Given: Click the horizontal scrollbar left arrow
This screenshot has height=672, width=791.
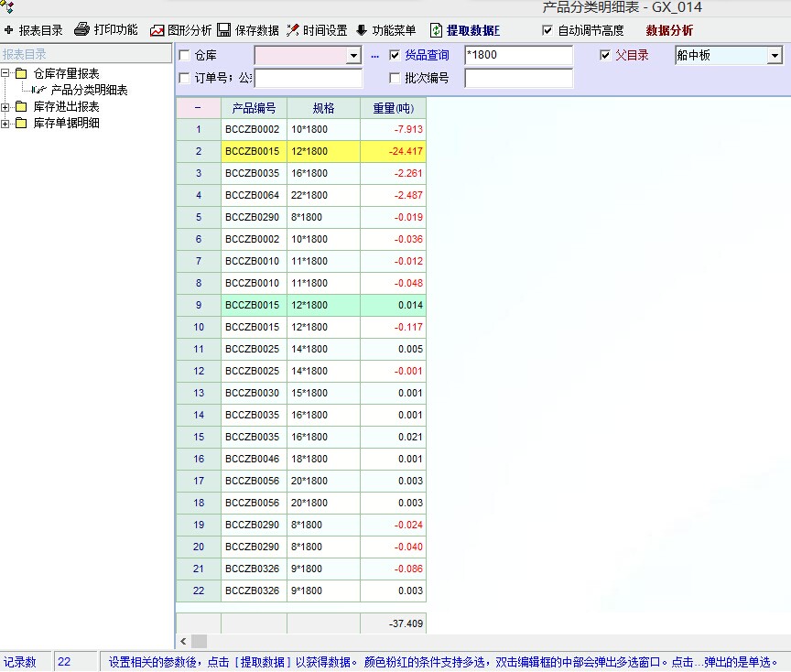Looking at the screenshot, I should [x=183, y=641].
